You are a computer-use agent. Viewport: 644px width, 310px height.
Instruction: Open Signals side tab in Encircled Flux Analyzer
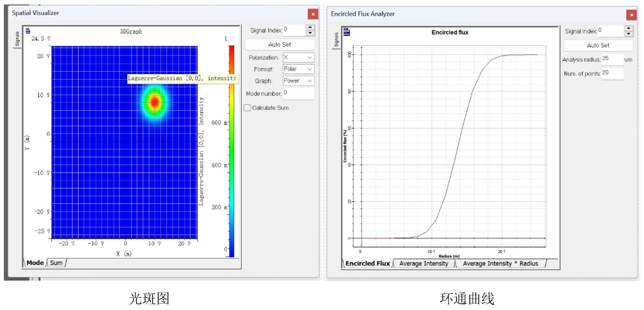[x=336, y=40]
